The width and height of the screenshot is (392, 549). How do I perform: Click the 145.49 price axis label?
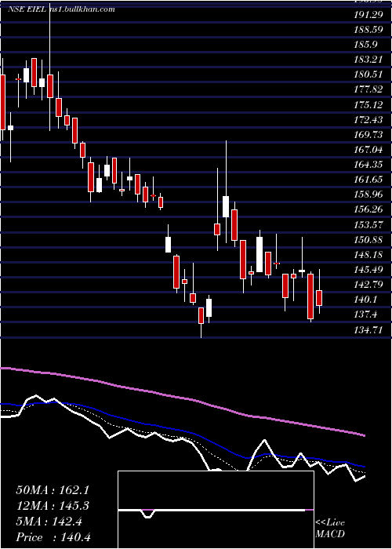pos(368,271)
